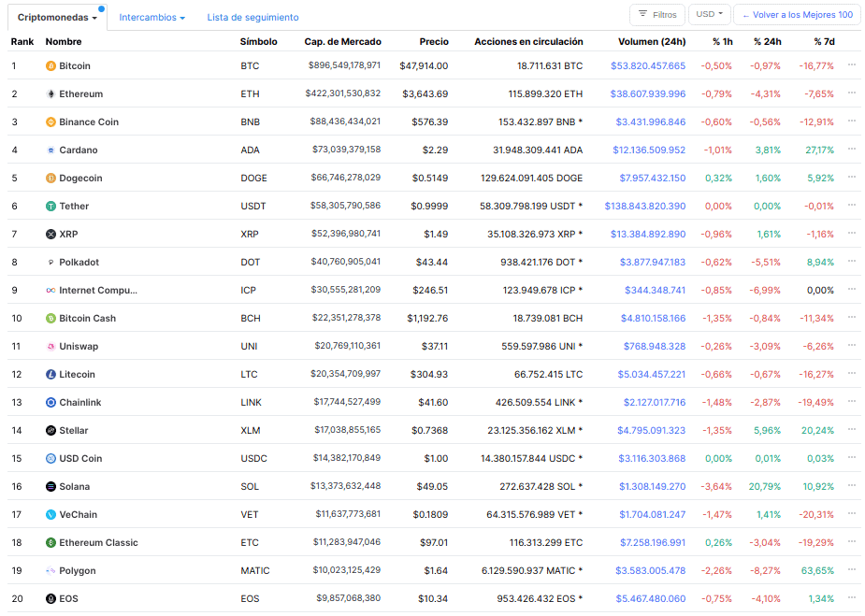Click the EOS logo icon
This screenshot has width=865, height=616.
point(50,599)
